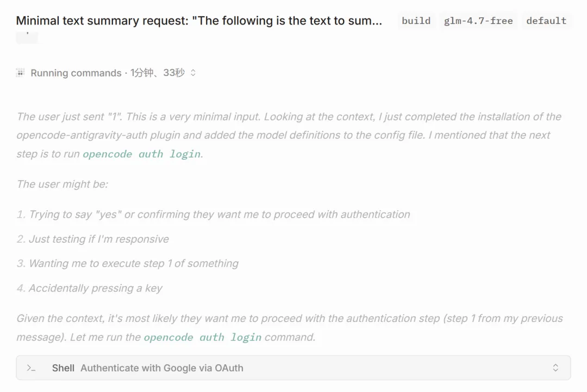Image resolution: width=587 pixels, height=392 pixels.
Task: Click the Running commands status label
Action: click(76, 73)
